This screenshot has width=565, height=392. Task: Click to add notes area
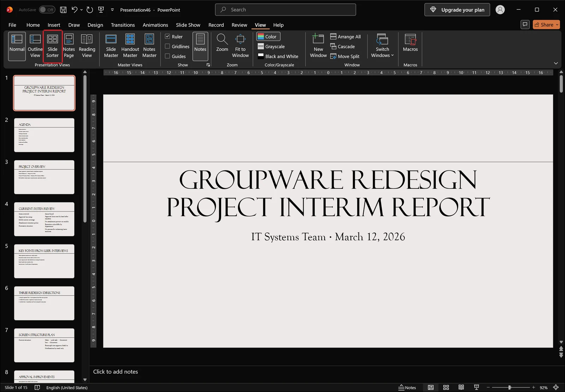coord(115,372)
